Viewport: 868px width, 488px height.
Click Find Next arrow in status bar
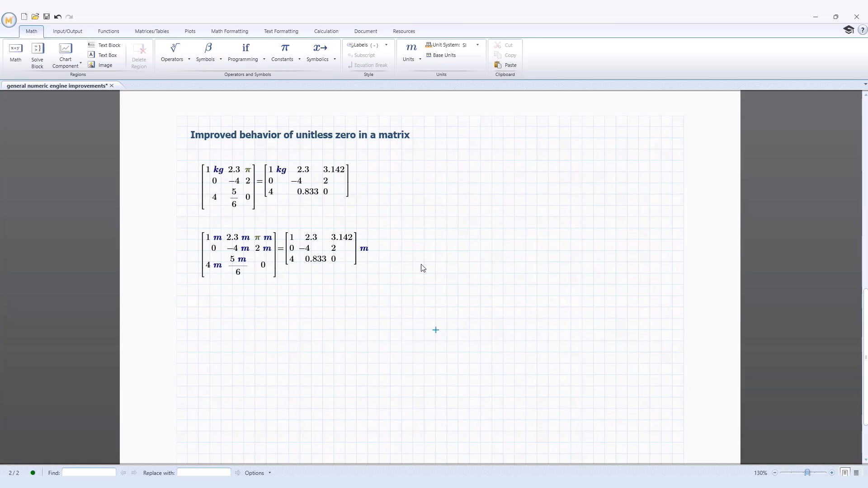134,473
